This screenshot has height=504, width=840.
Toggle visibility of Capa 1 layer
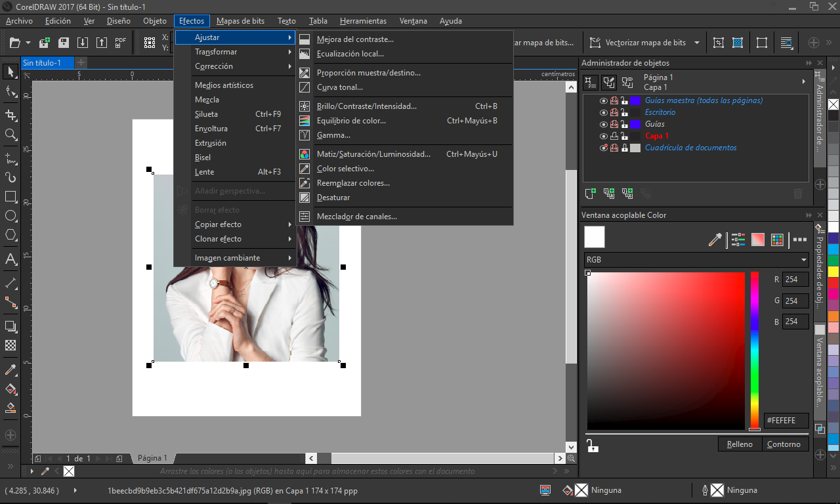pyautogui.click(x=604, y=136)
